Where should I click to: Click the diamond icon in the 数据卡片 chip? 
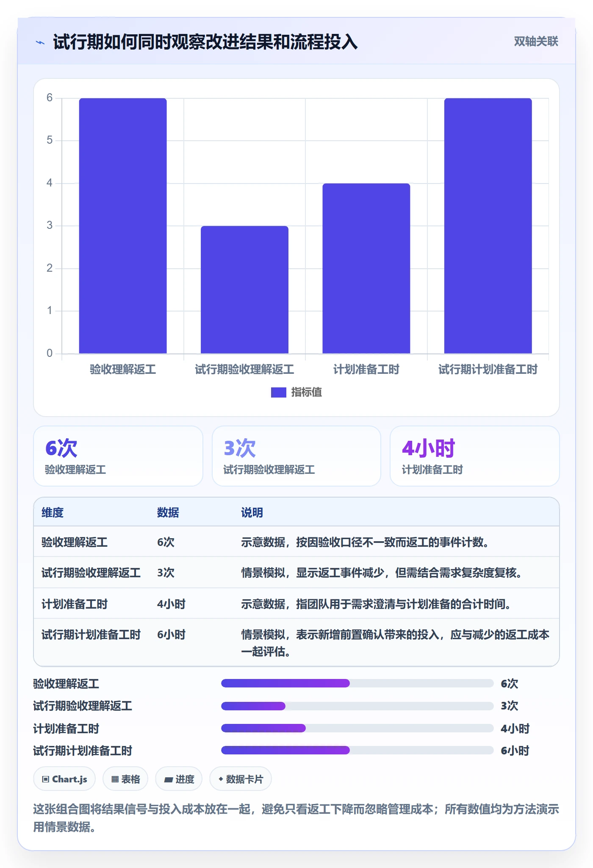(221, 779)
